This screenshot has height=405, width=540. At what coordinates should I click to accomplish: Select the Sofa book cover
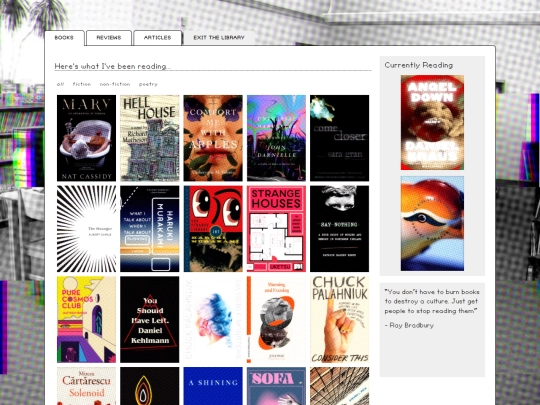click(x=276, y=386)
